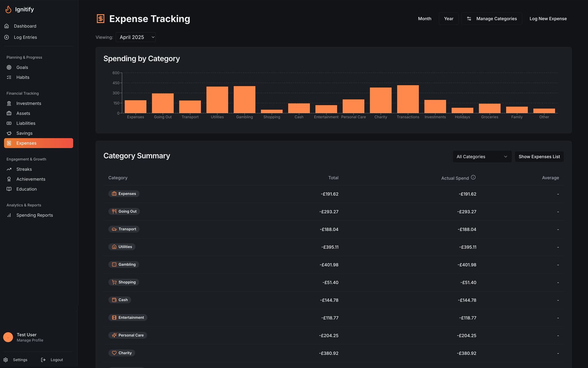588x368 pixels.
Task: Click the Achievements medal icon
Action: (9, 179)
